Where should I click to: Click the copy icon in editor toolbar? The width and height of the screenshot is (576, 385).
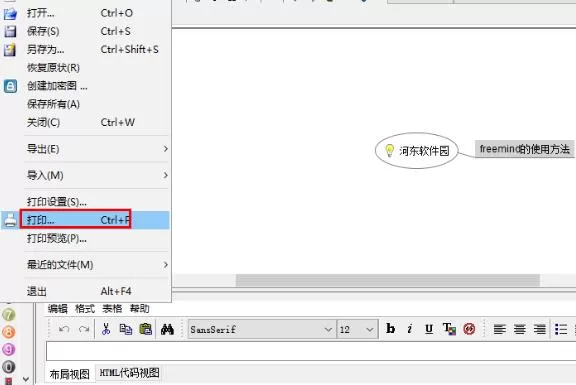pos(126,329)
